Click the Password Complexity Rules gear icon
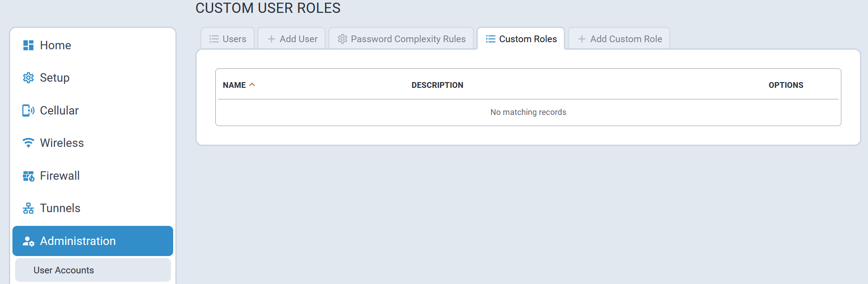The width and height of the screenshot is (868, 284). pyautogui.click(x=342, y=39)
